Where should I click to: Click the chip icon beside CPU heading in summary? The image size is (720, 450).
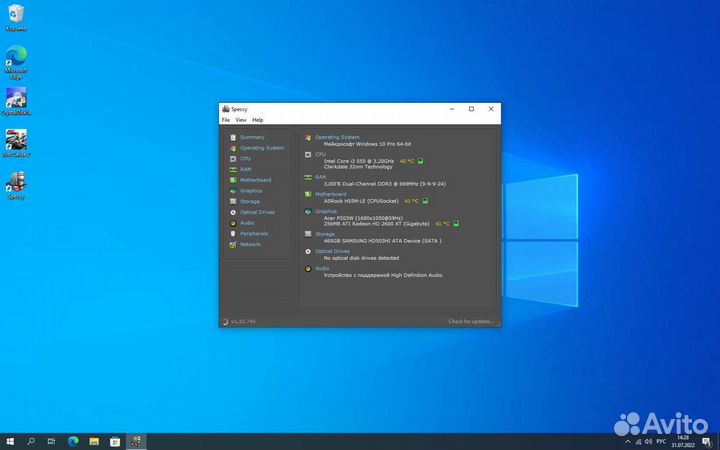pos(308,155)
